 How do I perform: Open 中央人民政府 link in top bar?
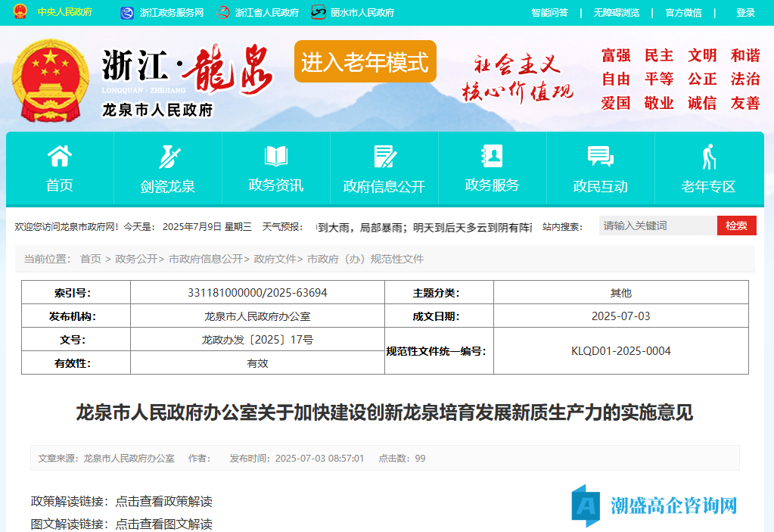pyautogui.click(x=65, y=13)
